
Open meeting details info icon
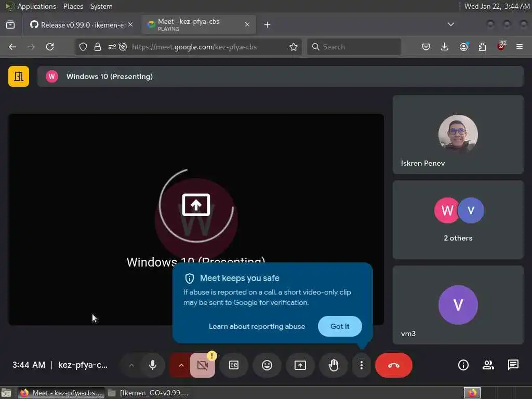(x=463, y=365)
